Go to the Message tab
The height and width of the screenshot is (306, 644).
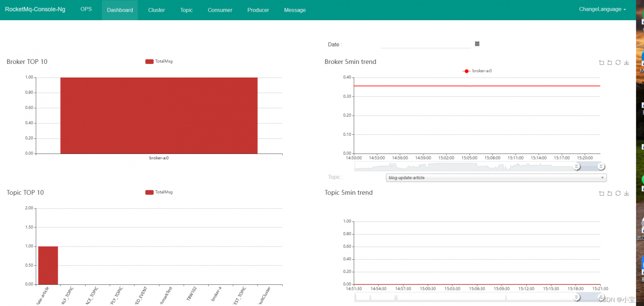tap(295, 10)
